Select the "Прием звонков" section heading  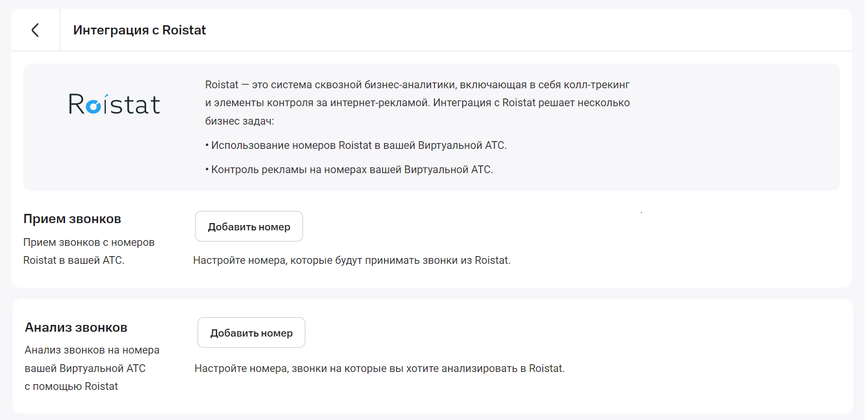point(72,219)
